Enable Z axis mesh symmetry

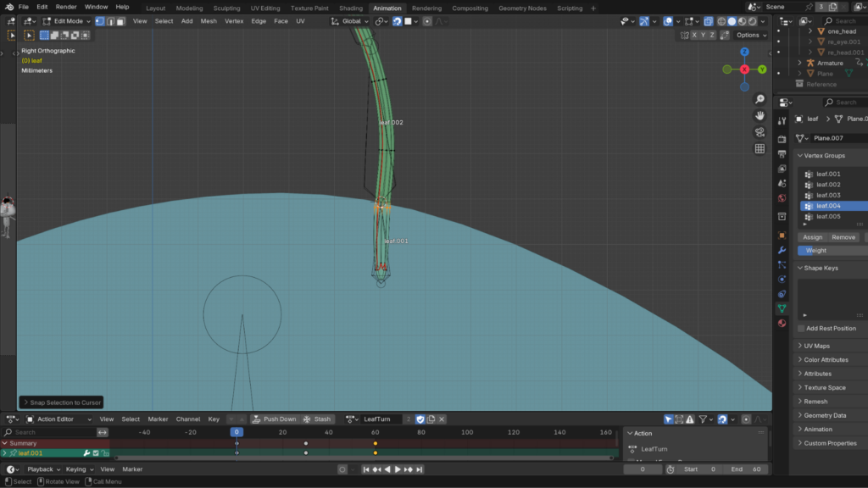pyautogui.click(x=712, y=36)
